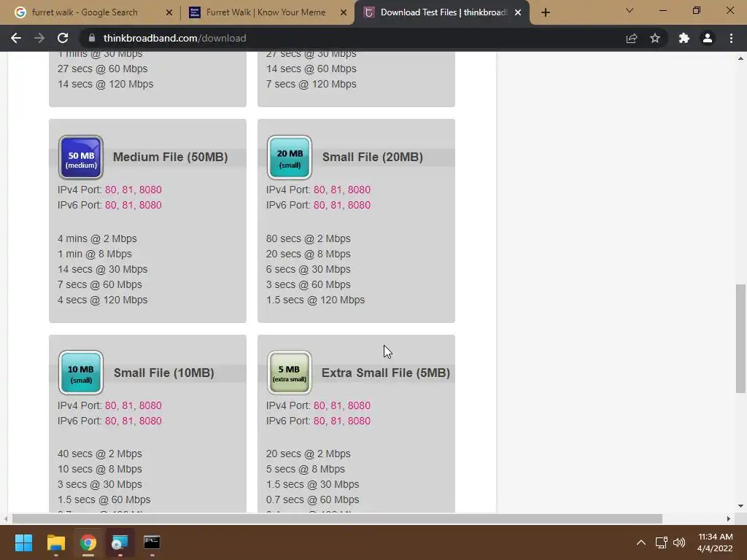The width and height of the screenshot is (747, 560).
Task: Click the Small File (20MB) heading
Action: 373,157
